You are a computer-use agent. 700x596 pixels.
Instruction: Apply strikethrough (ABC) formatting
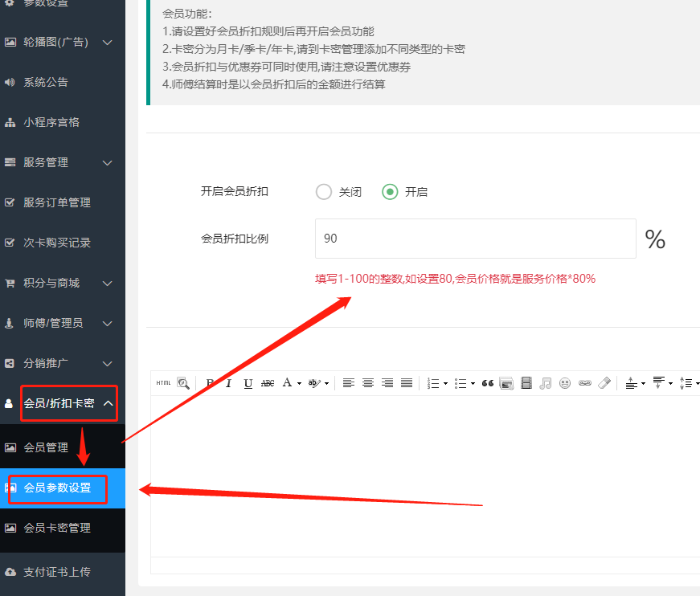pyautogui.click(x=268, y=383)
